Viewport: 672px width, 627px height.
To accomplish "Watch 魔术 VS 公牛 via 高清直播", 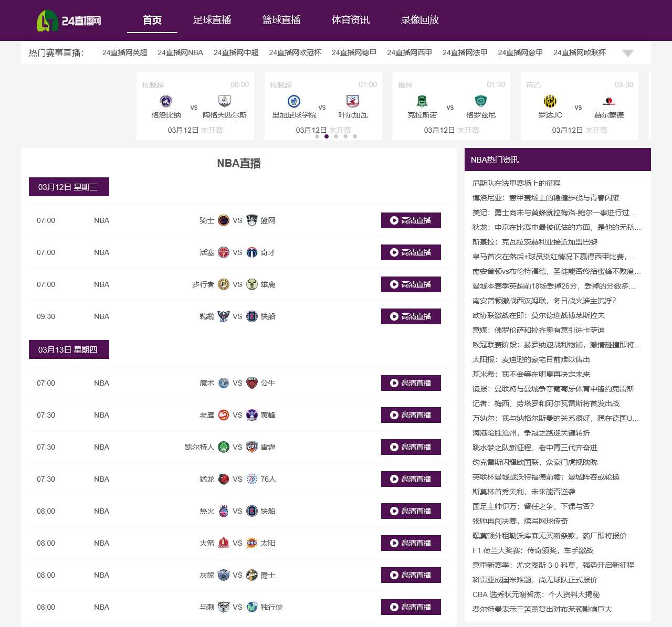I will point(411,383).
